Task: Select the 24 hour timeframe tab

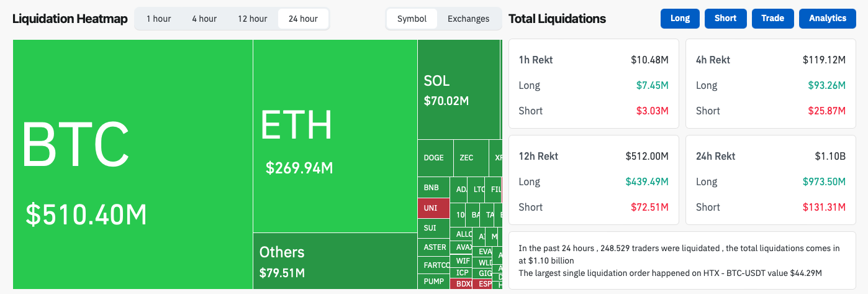Action: 303,19
